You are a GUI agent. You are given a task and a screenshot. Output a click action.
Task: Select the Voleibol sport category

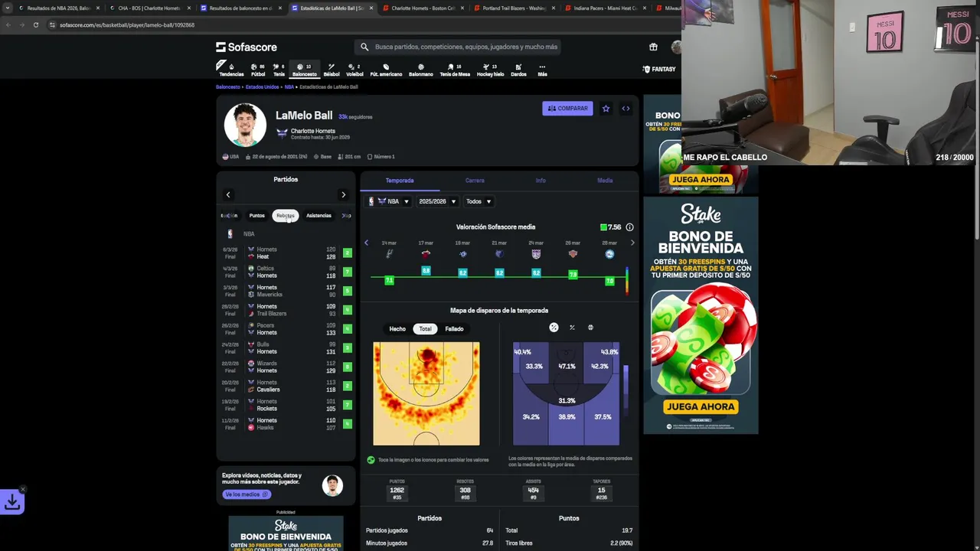[x=354, y=70]
